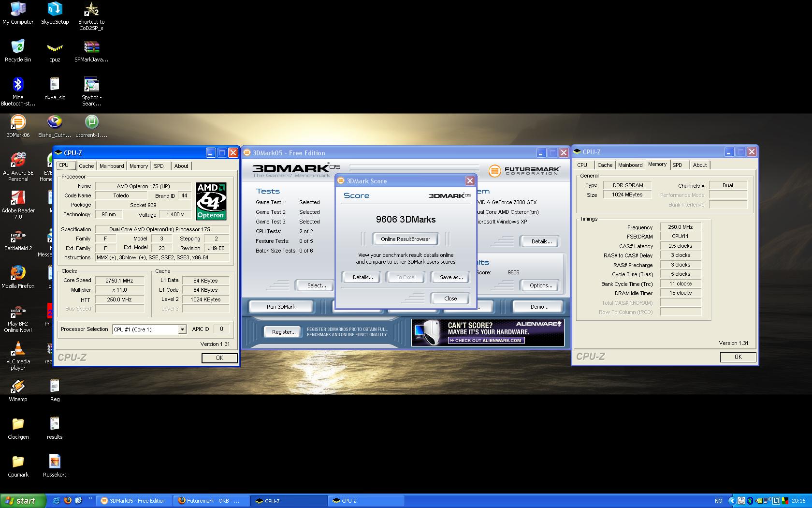
Task: Click the Alienware advertisement banner
Action: click(x=488, y=332)
